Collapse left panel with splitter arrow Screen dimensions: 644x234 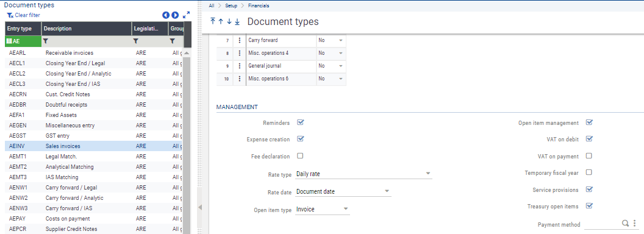[200, 207]
